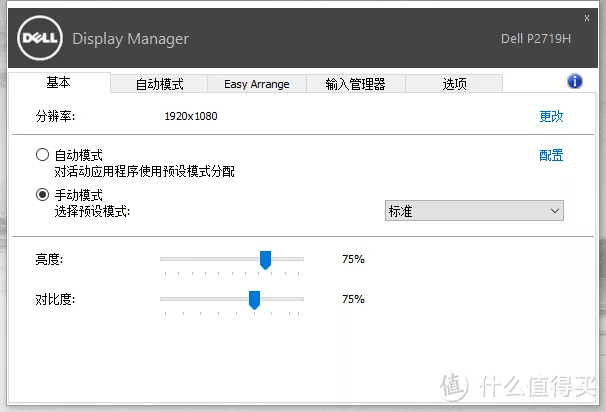Close the Display Manager window
This screenshot has width=606, height=412.
point(587,18)
